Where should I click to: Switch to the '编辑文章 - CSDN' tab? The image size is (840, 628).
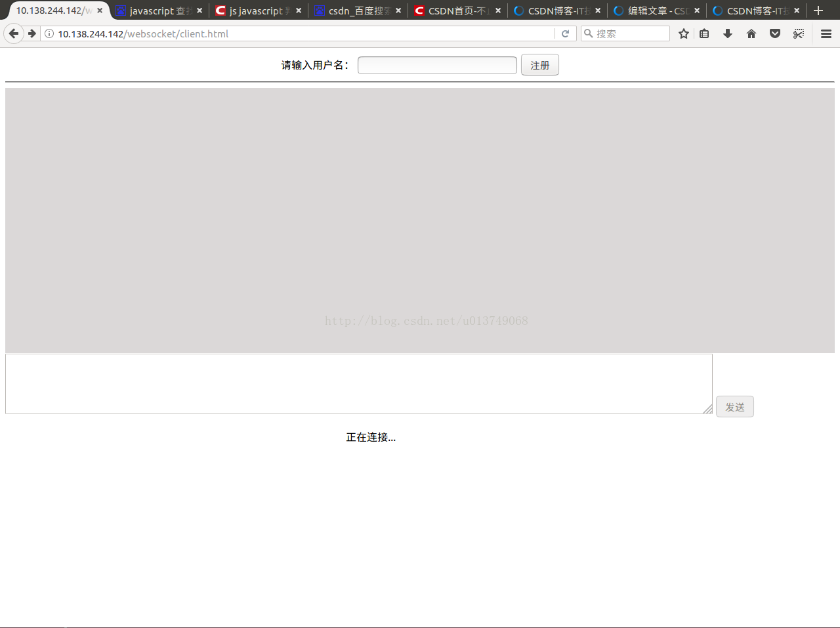click(657, 10)
